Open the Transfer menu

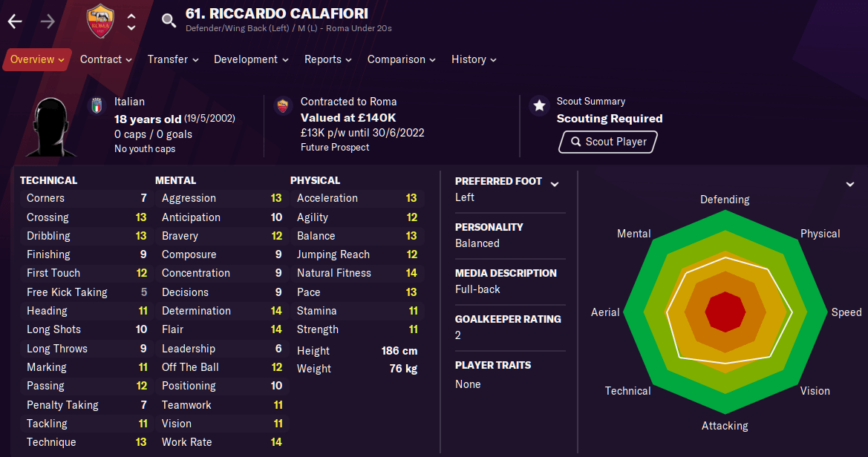pos(173,60)
